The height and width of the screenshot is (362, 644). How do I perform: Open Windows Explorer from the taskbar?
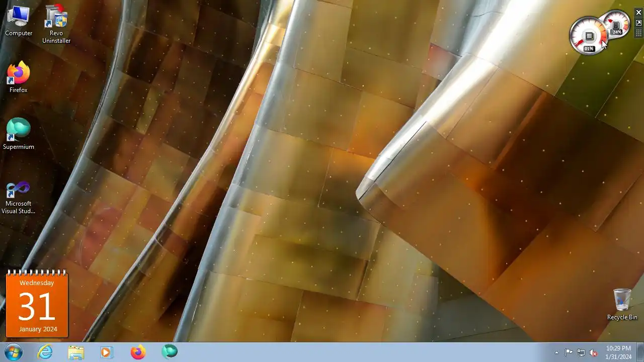coord(76,352)
